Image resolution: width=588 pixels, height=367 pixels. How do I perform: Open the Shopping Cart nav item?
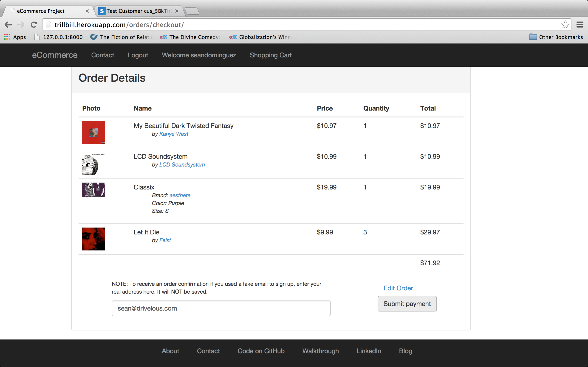pos(270,55)
